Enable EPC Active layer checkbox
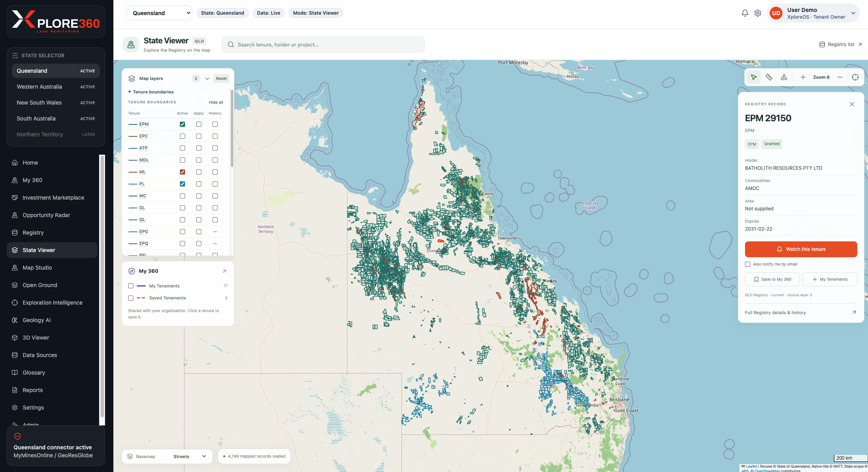This screenshot has height=472, width=868. click(x=182, y=136)
